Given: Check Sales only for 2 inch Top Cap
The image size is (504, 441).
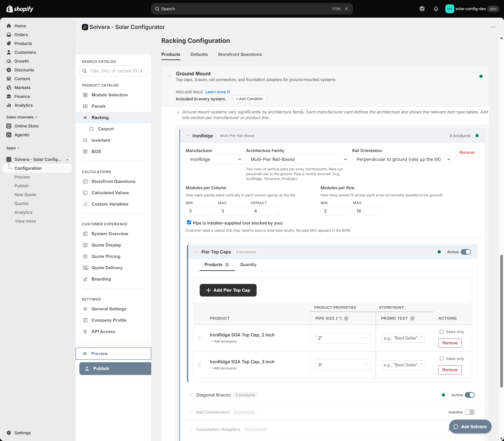Looking at the screenshot, I should (441, 332).
